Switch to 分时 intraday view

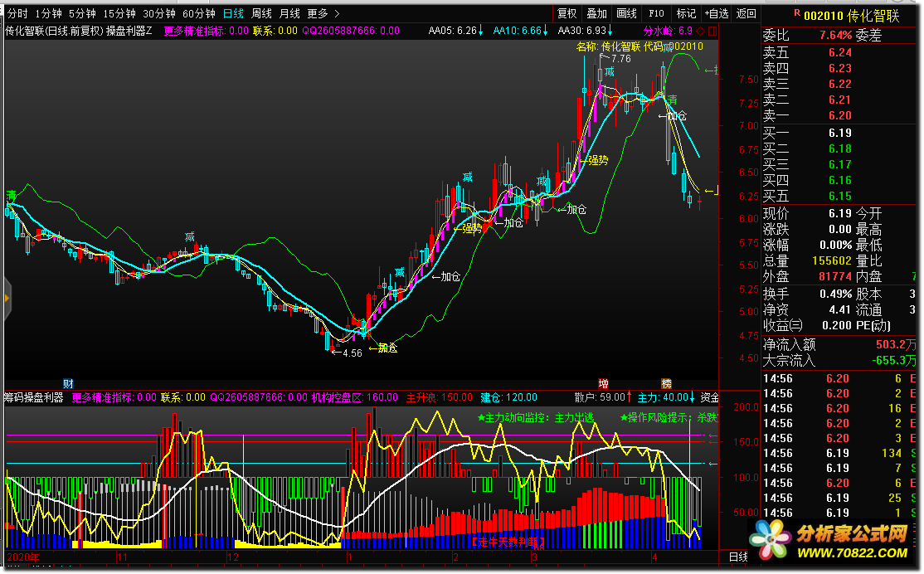point(17,13)
